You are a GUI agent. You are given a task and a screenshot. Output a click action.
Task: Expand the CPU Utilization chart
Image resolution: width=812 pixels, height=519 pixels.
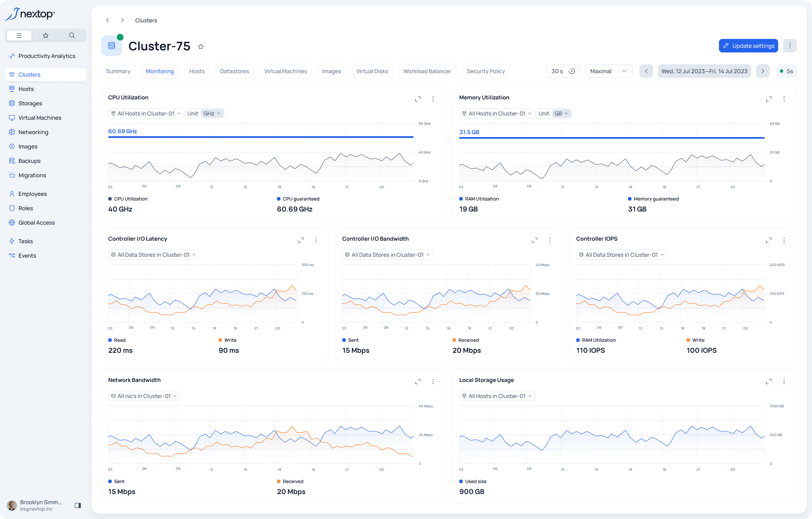[x=418, y=99]
